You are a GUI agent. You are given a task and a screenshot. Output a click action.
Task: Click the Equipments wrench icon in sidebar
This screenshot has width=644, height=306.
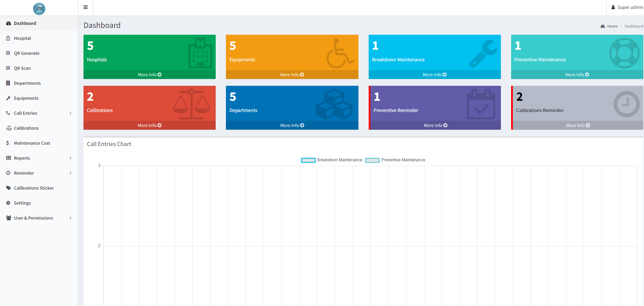[x=8, y=98]
